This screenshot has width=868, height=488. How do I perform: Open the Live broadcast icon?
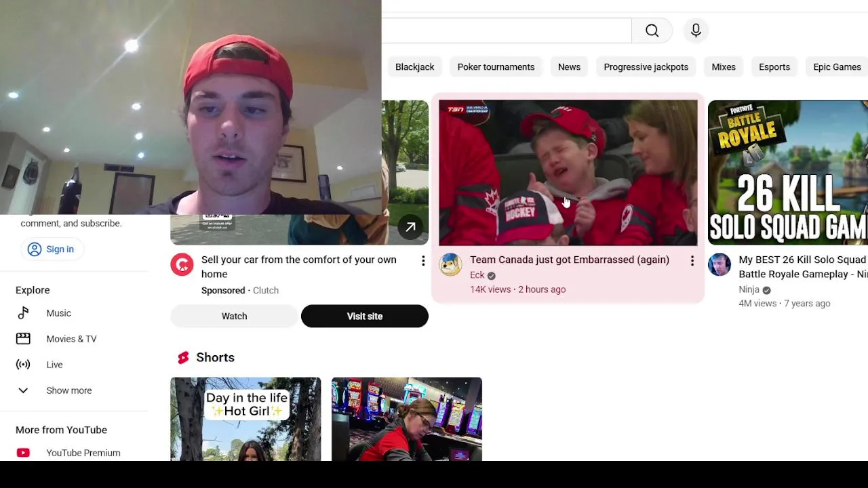(x=23, y=365)
